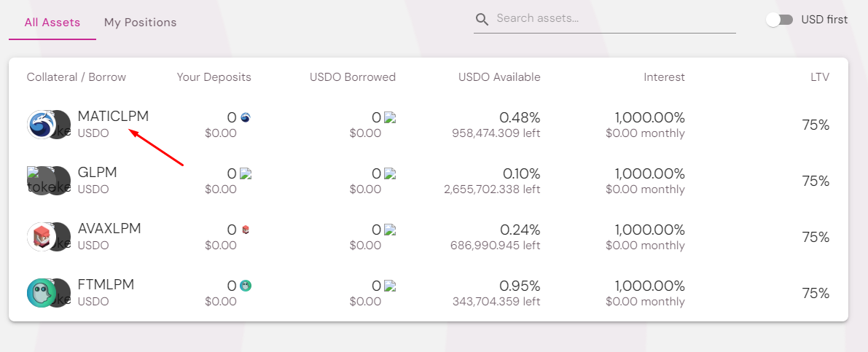
Task: Click the AVAXLPM collateral token icon
Action: click(x=40, y=237)
